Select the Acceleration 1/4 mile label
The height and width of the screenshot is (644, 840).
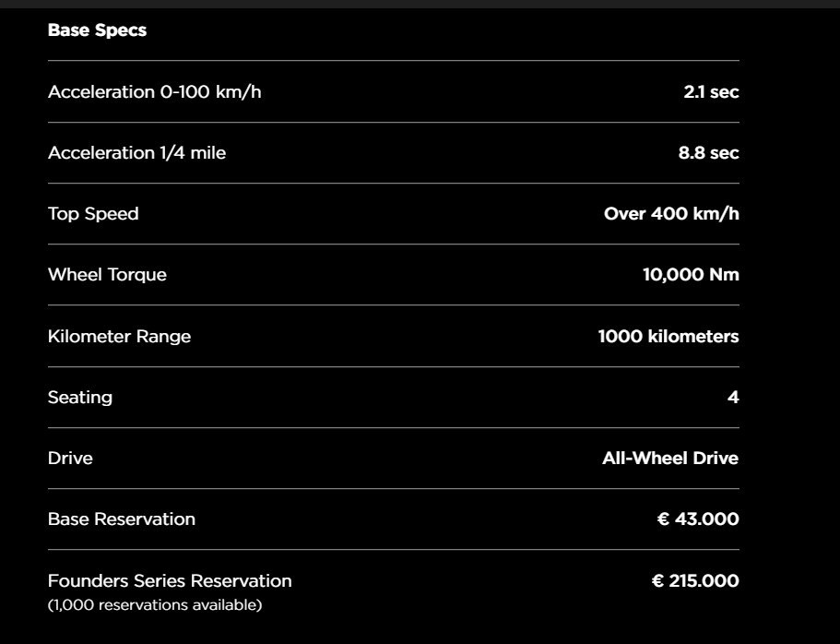pos(136,153)
